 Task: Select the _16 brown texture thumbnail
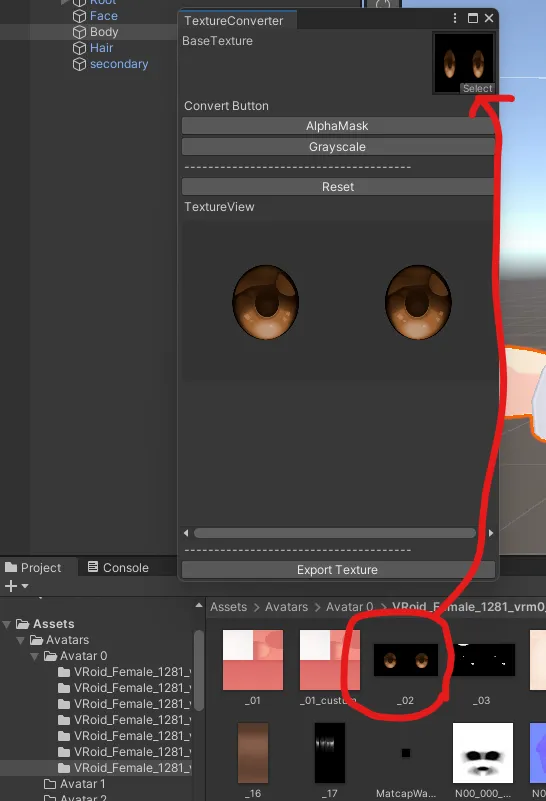click(x=253, y=752)
